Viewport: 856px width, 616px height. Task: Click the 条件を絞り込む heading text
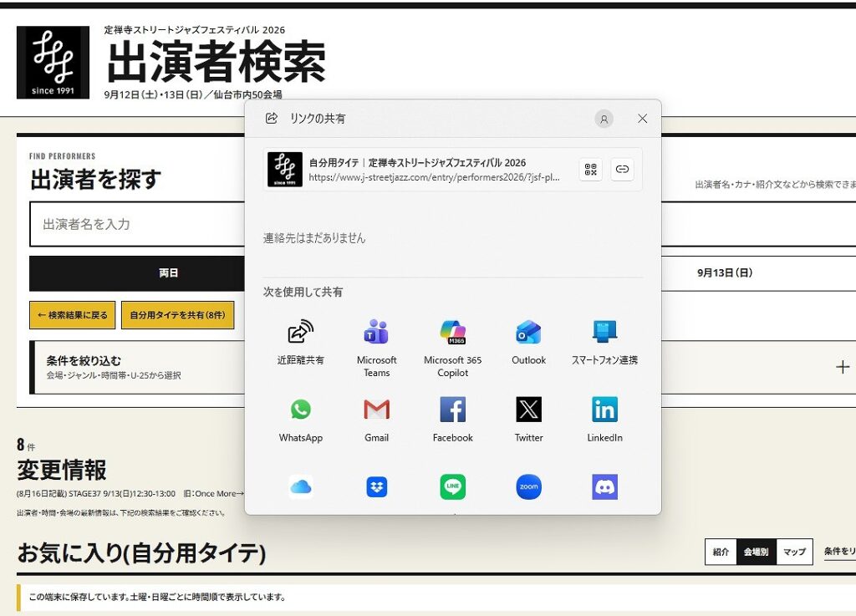(x=84, y=360)
